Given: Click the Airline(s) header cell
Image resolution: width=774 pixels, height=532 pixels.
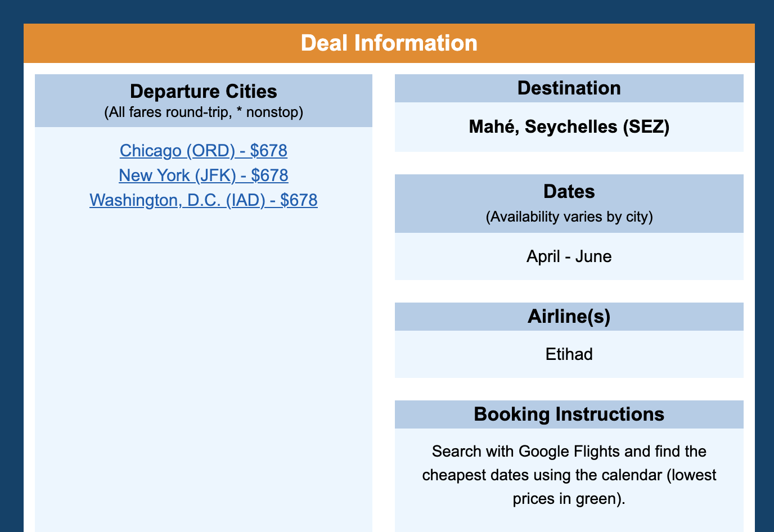Looking at the screenshot, I should coord(569,316).
